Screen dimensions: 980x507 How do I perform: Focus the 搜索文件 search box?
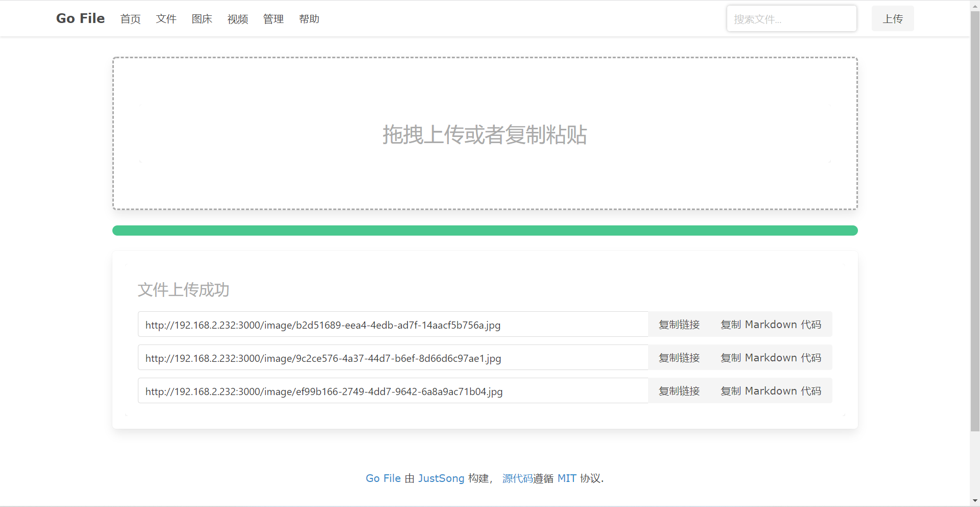[x=791, y=19]
